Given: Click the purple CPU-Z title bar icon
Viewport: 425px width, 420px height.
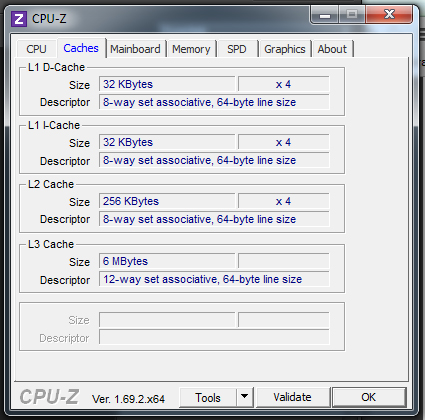Looking at the screenshot, I should (x=19, y=19).
